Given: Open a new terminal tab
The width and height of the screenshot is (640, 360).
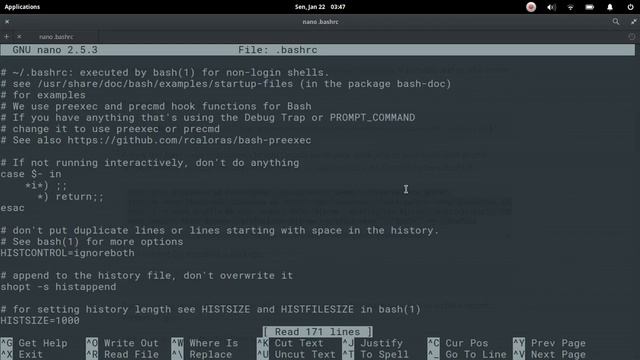Looking at the screenshot, I should click(x=6, y=37).
